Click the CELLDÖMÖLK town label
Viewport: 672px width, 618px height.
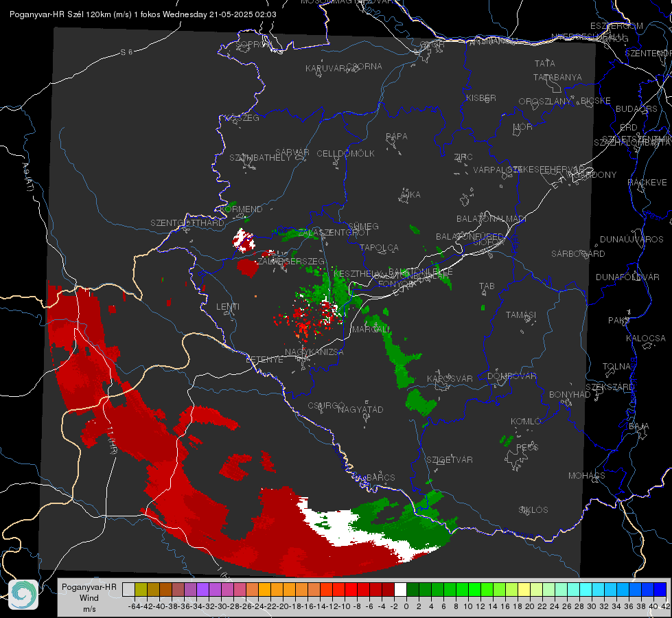[345, 153]
